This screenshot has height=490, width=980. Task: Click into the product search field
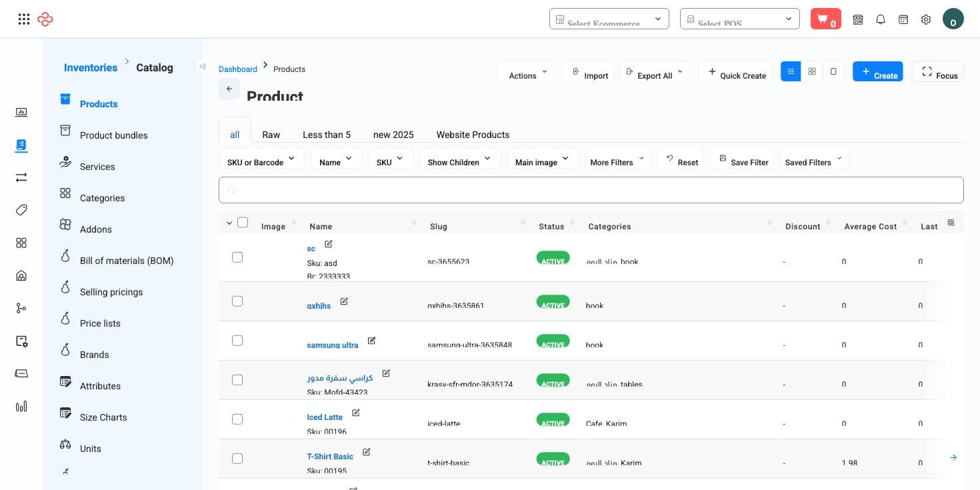[x=591, y=190]
